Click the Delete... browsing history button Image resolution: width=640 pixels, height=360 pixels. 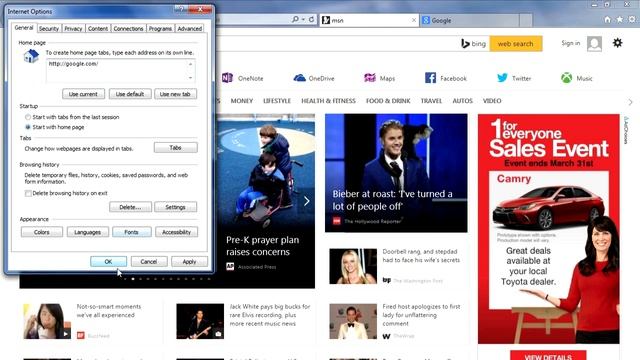click(130, 207)
